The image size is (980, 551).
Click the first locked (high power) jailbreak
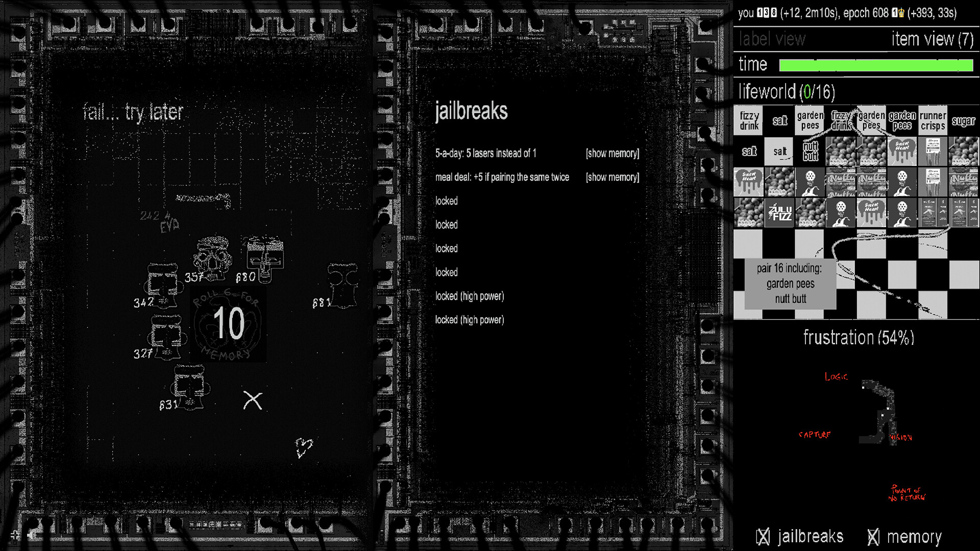[x=469, y=296]
